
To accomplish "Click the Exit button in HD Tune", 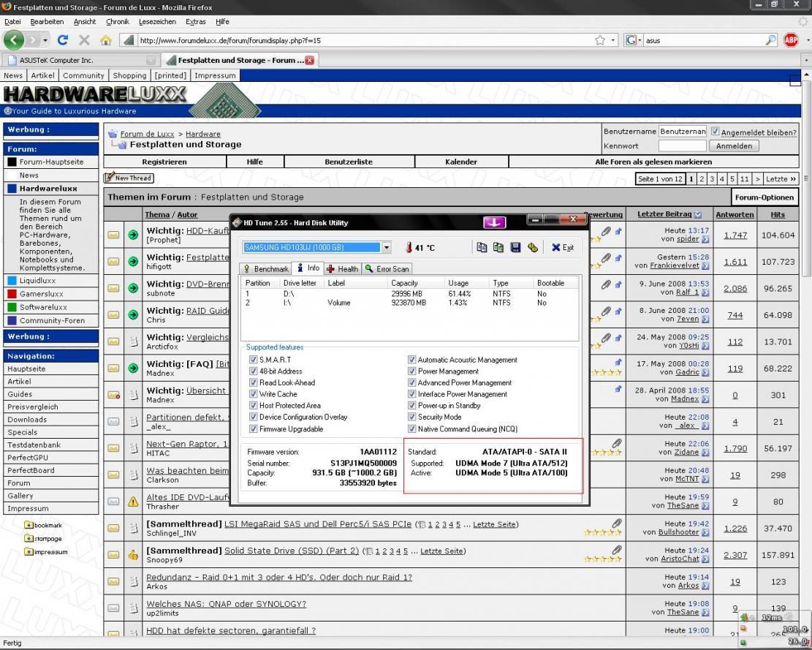I will [x=562, y=248].
